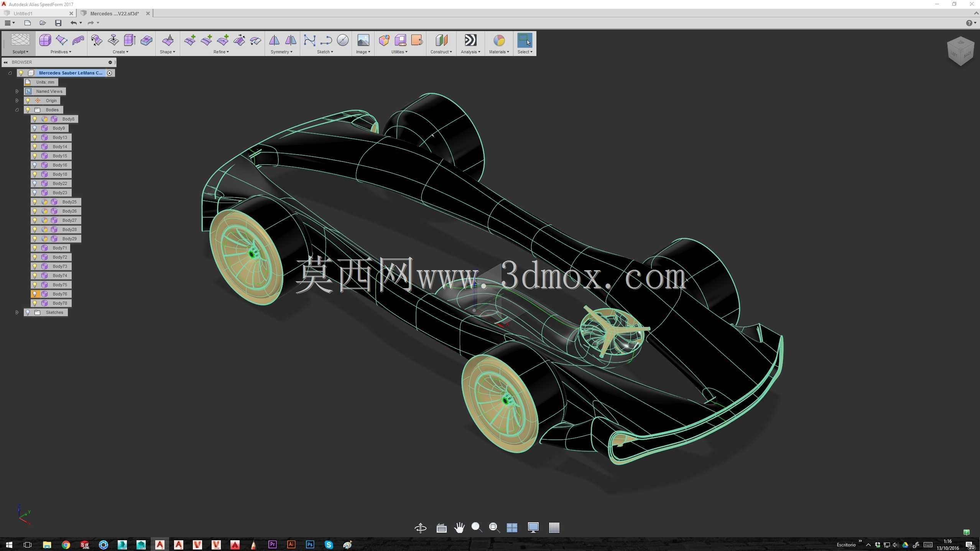980x551 pixels.
Task: Switch to the Untitled1 tab
Action: tap(23, 13)
